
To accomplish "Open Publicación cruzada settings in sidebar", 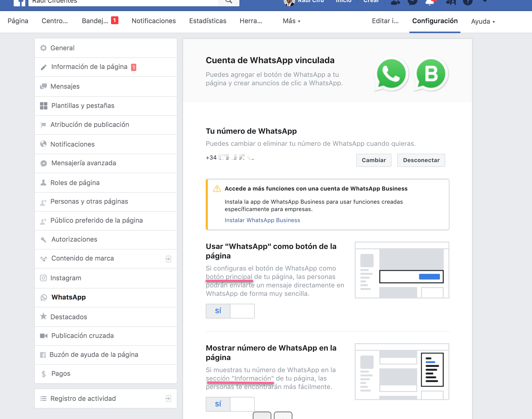I will (x=106, y=336).
